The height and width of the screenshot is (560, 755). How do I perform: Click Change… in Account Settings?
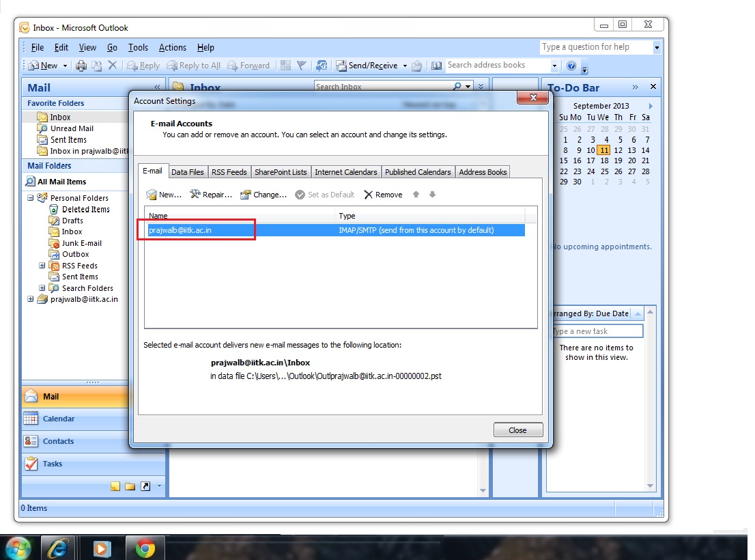point(263,195)
